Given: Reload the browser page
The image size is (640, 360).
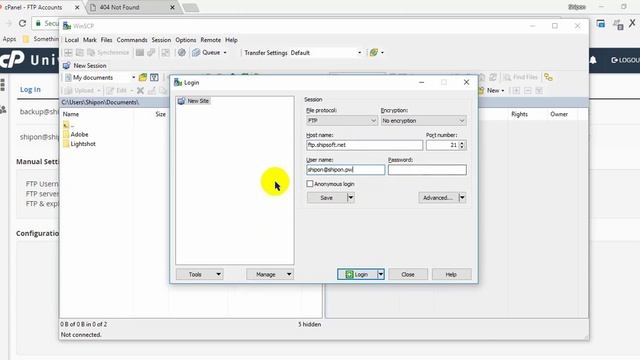Looking at the screenshot, I should click(22, 23).
